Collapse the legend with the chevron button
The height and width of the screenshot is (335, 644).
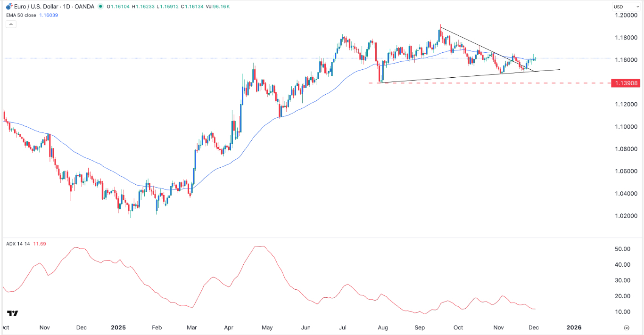point(10,24)
